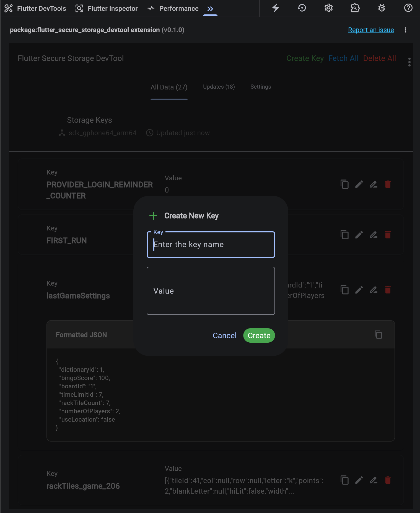Focus the Key name input field
Image resolution: width=420 pixels, height=513 pixels.
211,245
